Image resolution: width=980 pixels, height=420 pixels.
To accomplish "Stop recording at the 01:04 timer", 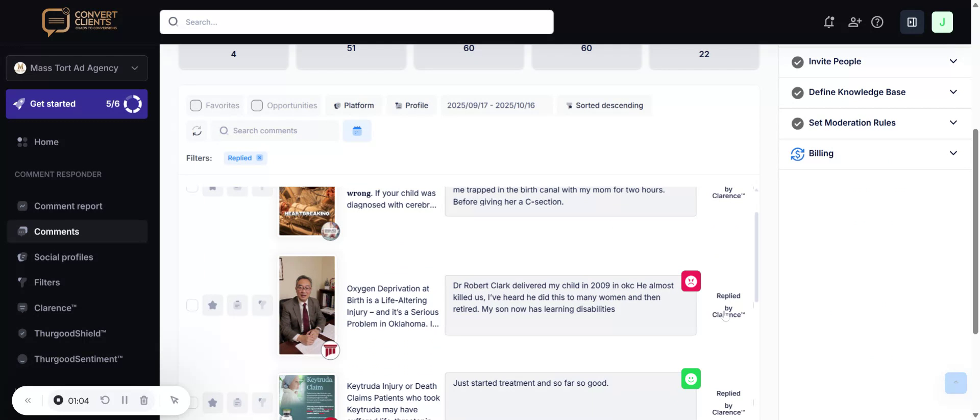I will (x=58, y=400).
